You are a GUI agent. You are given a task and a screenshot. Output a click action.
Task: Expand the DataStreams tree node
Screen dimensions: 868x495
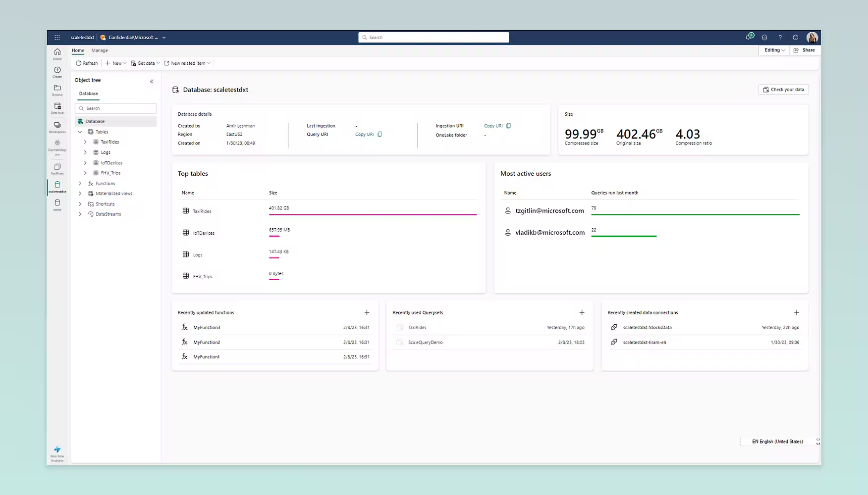point(80,214)
